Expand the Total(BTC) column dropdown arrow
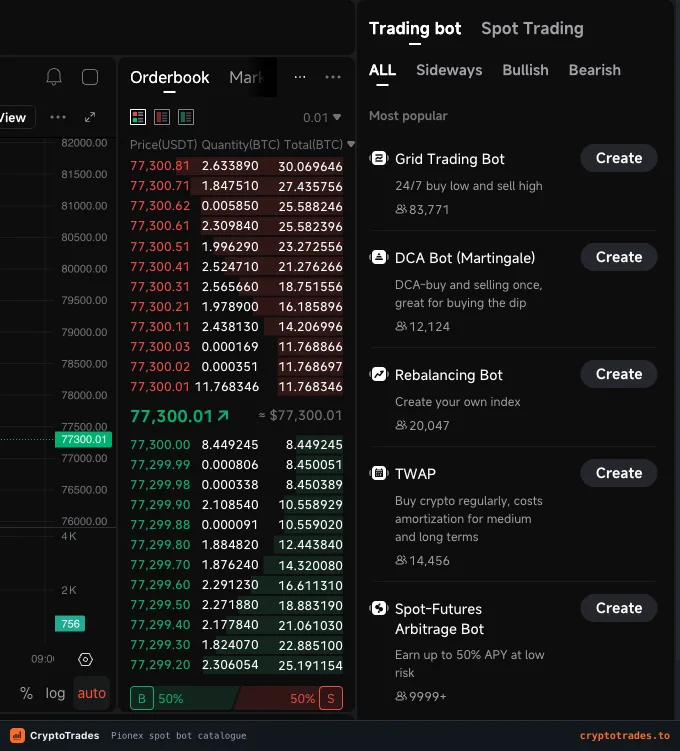Screen dimensions: 680x751 [x=351, y=144]
